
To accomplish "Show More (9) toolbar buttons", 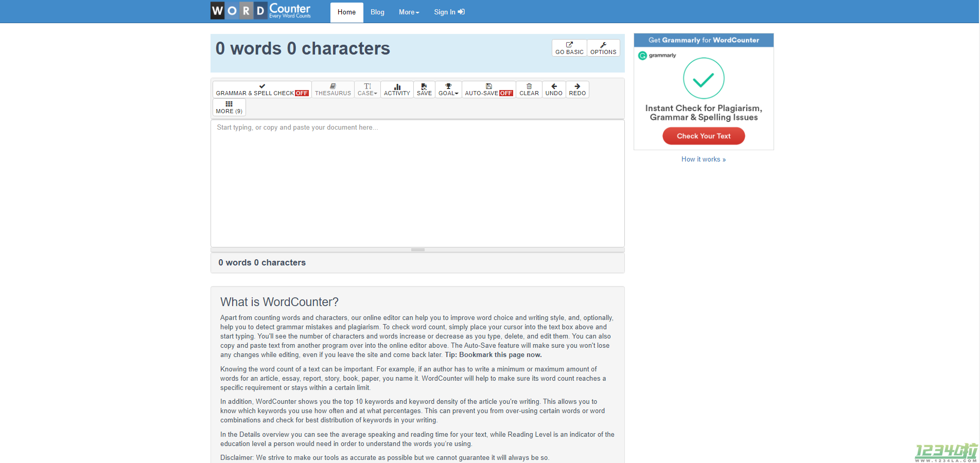I will tap(229, 108).
